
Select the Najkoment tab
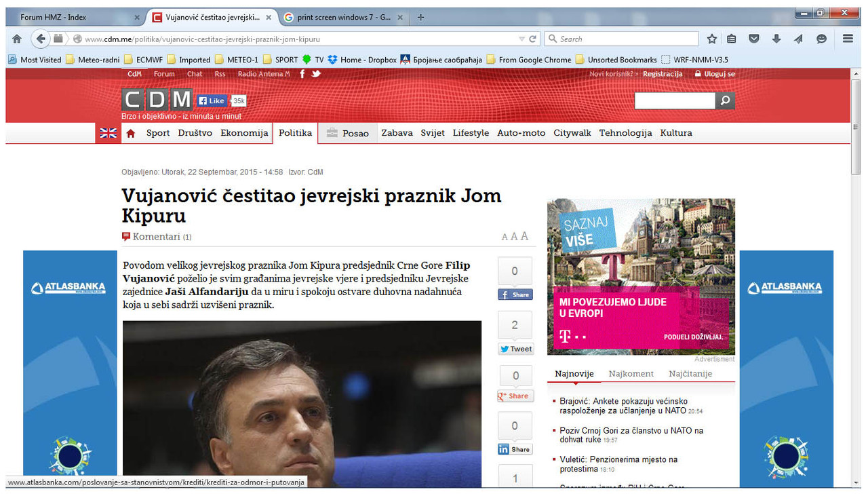pyautogui.click(x=631, y=374)
